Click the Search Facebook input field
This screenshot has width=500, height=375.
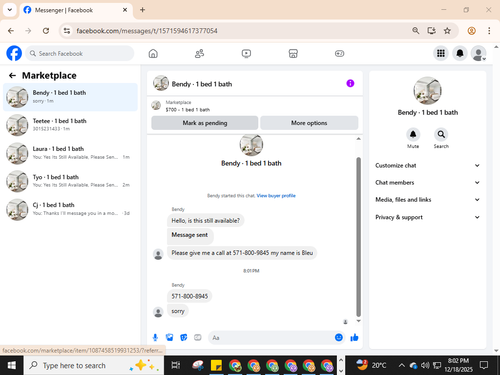coord(80,53)
